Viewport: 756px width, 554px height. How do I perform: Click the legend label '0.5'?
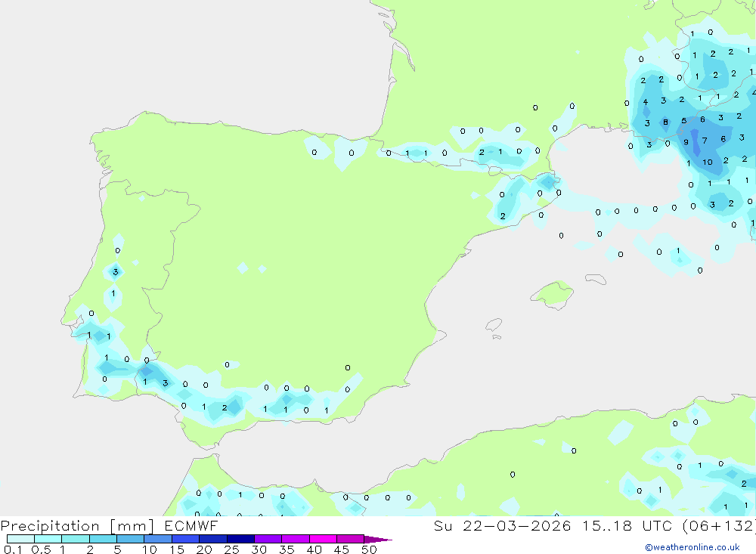(x=41, y=549)
